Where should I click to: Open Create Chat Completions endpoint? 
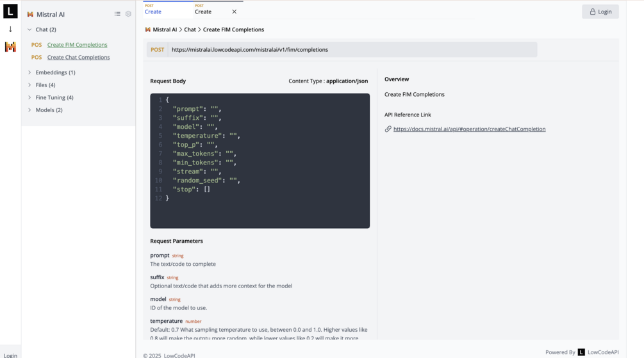(78, 58)
